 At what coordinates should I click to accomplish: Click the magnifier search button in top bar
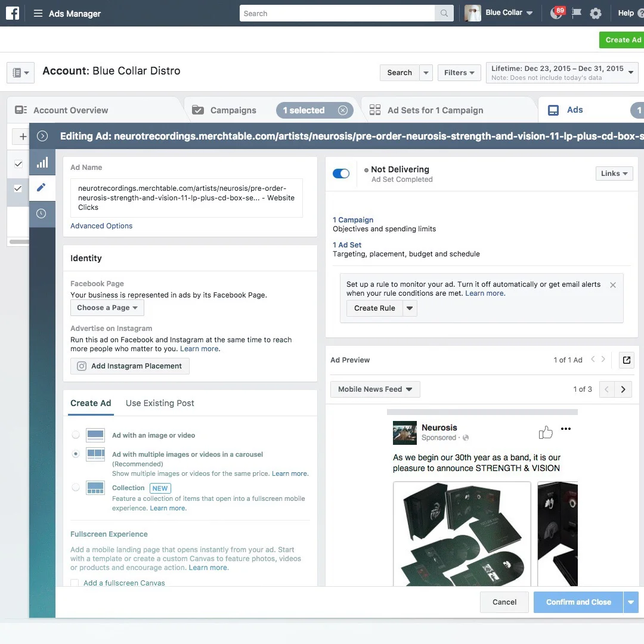(x=444, y=13)
